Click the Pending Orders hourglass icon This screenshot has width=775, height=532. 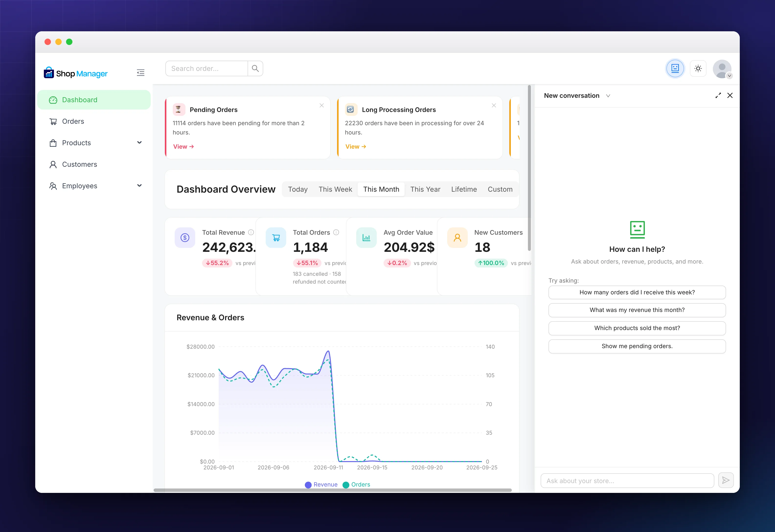click(178, 109)
